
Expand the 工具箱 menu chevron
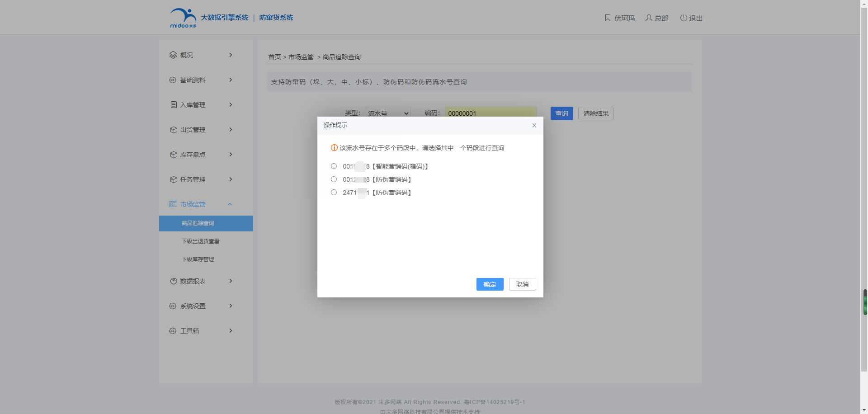(x=231, y=331)
